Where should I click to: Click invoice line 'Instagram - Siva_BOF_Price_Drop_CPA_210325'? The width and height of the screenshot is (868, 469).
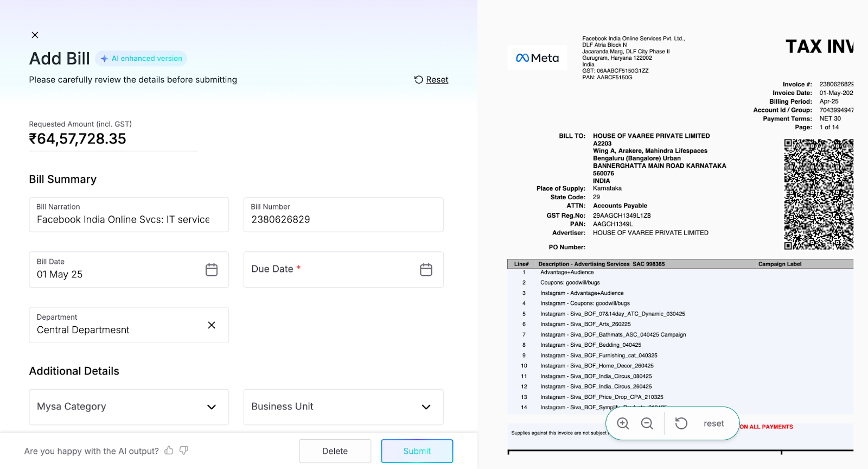[602, 397]
